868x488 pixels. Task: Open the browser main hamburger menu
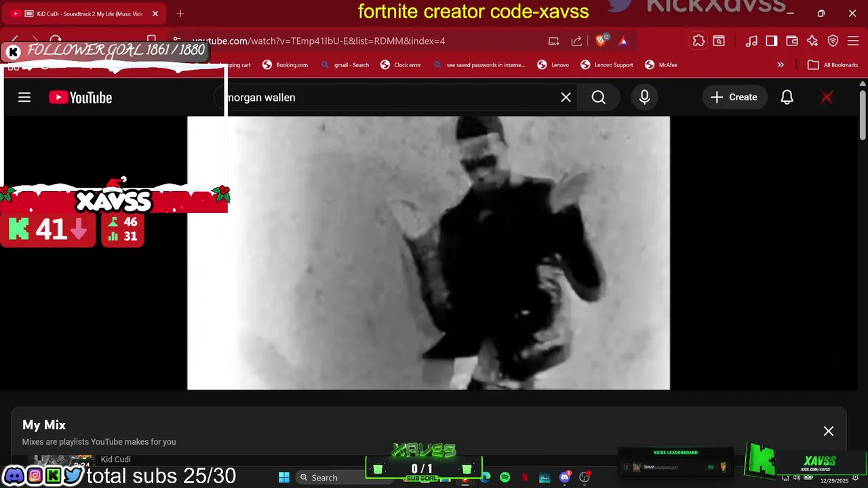click(854, 41)
